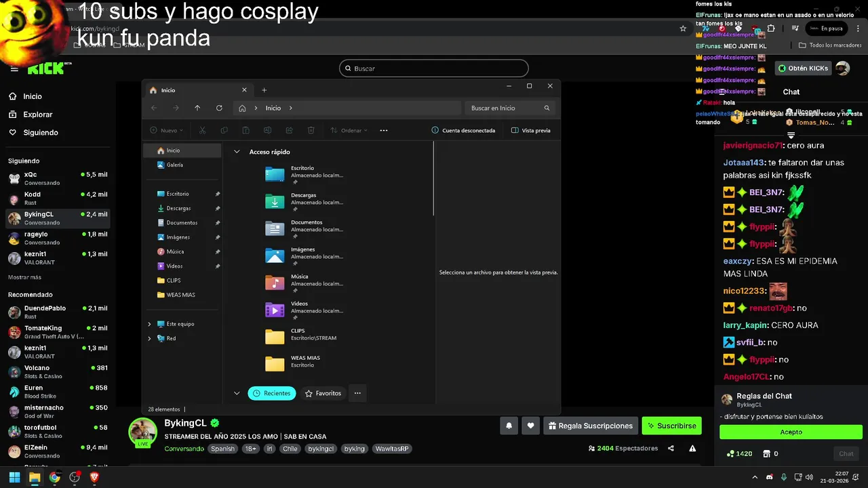
Task: Collapse the Recientes section chevron
Action: (237, 393)
